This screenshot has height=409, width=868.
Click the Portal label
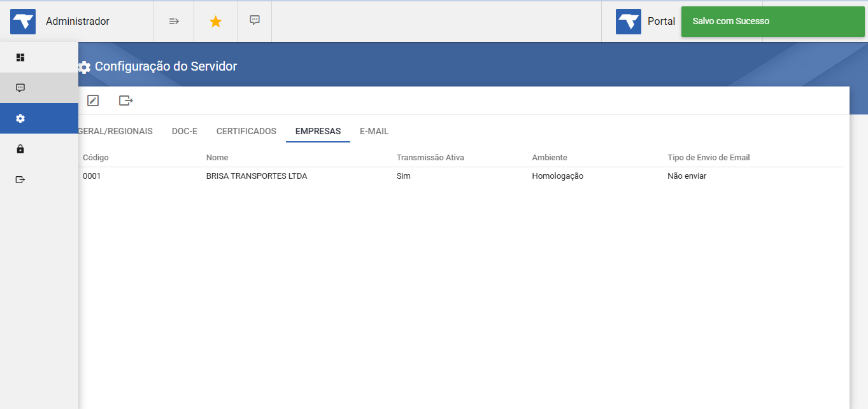pyautogui.click(x=662, y=22)
